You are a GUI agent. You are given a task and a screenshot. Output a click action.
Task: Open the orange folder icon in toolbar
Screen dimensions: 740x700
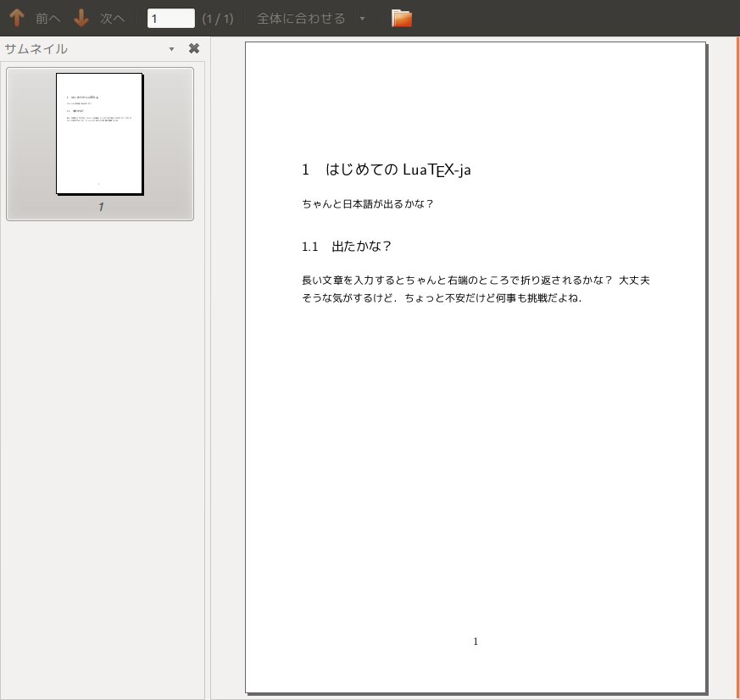coord(402,19)
